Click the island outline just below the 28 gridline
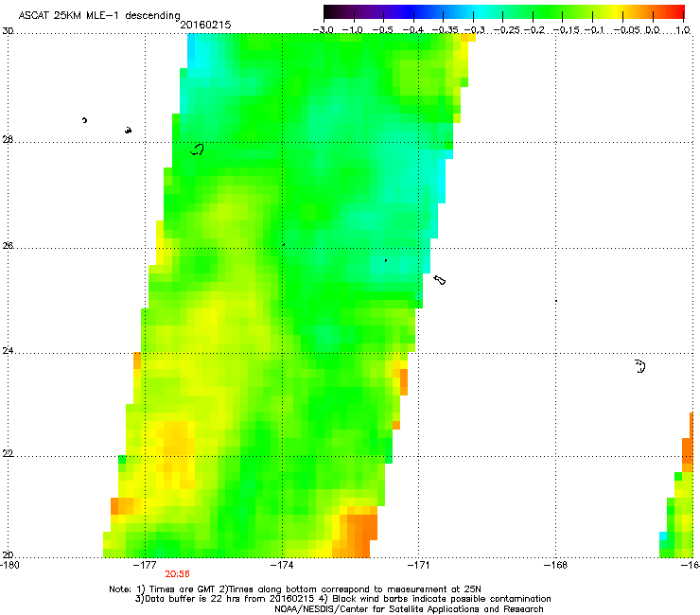 click(x=197, y=149)
